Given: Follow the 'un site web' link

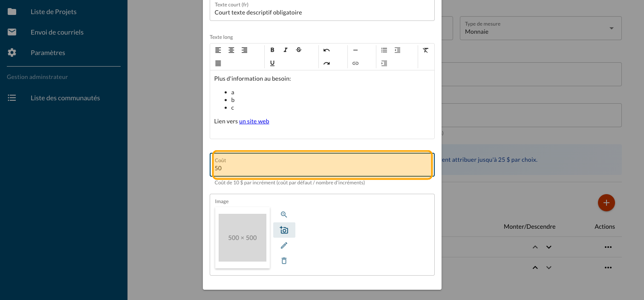Looking at the screenshot, I should coord(254,121).
